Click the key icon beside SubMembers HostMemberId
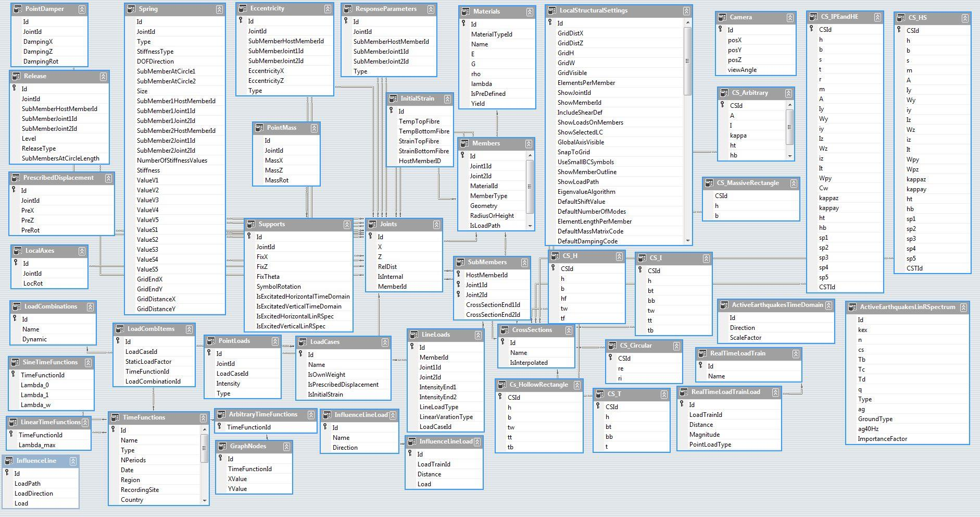Screen dimensions: 980x517 [x=458, y=275]
